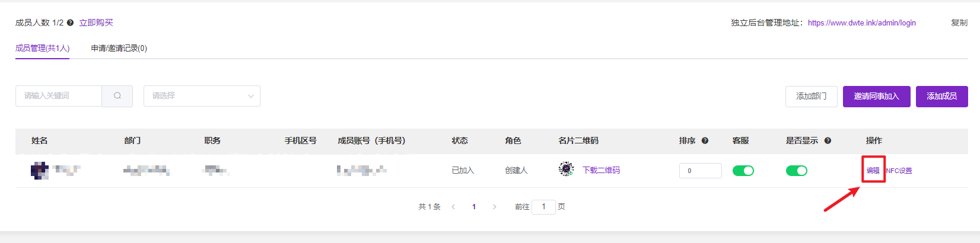Open the business card QR code thumbnail
Screen dimensions: 980x243
click(x=566, y=170)
